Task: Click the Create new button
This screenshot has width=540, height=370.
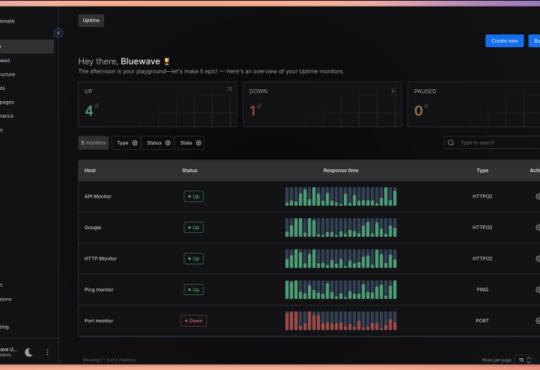Action: click(x=505, y=41)
